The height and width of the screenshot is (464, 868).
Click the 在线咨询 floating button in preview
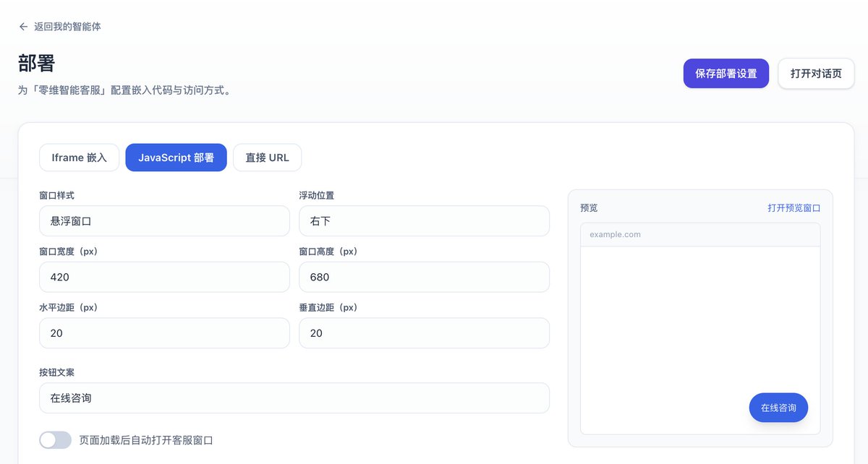pos(778,408)
